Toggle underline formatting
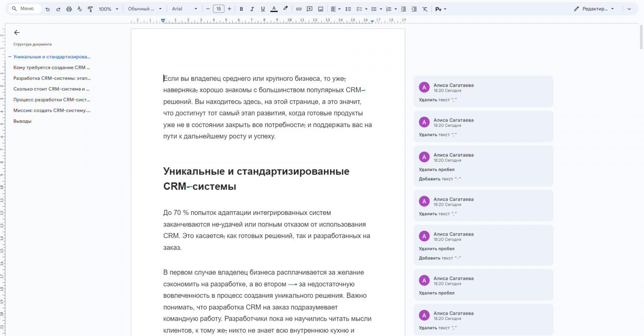The height and width of the screenshot is (336, 644). coord(263,9)
